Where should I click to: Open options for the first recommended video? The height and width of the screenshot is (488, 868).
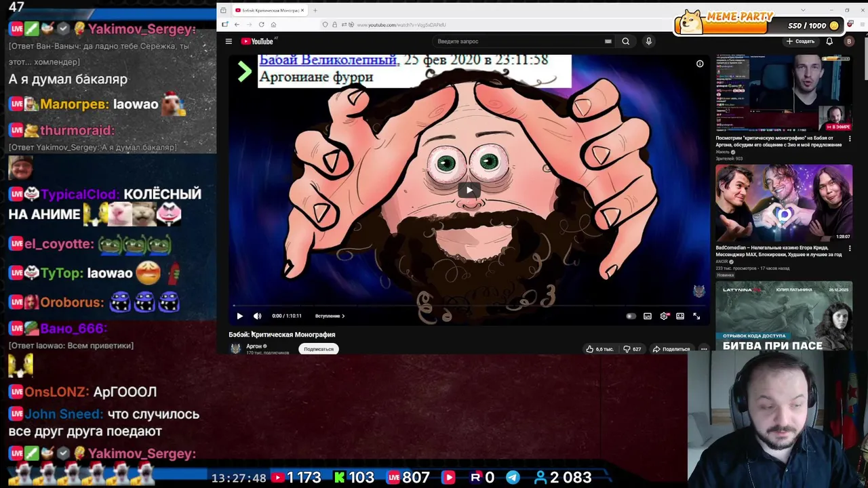[x=850, y=138]
